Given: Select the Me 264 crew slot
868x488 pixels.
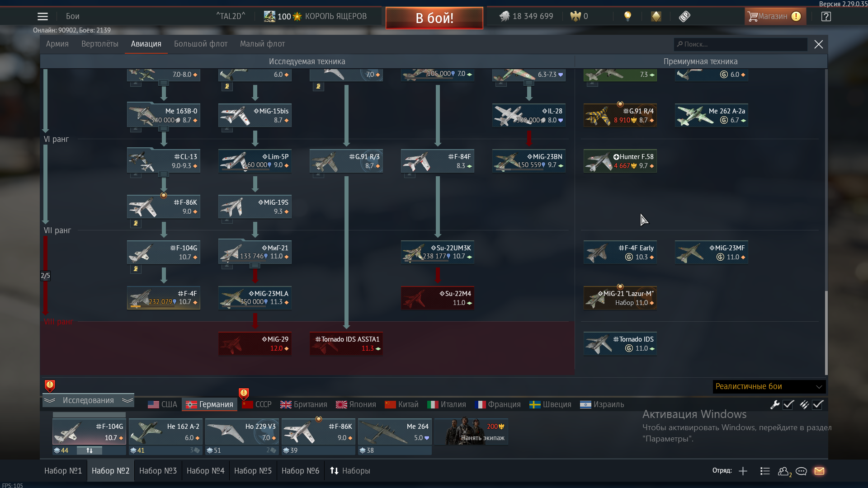Looking at the screenshot, I should [395, 432].
